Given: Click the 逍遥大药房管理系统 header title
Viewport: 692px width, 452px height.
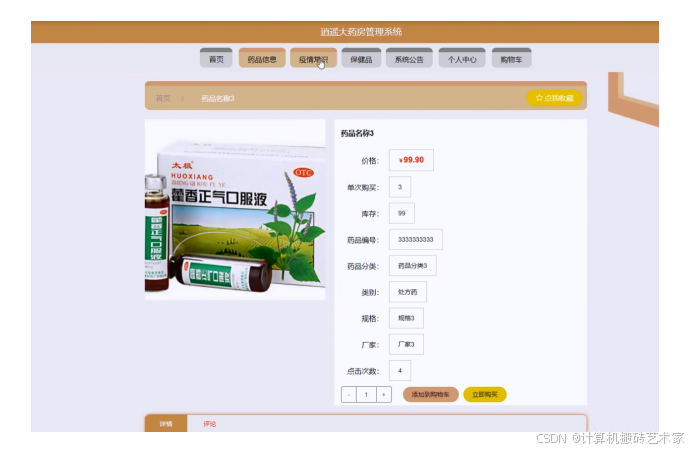Looking at the screenshot, I should coord(361,32).
